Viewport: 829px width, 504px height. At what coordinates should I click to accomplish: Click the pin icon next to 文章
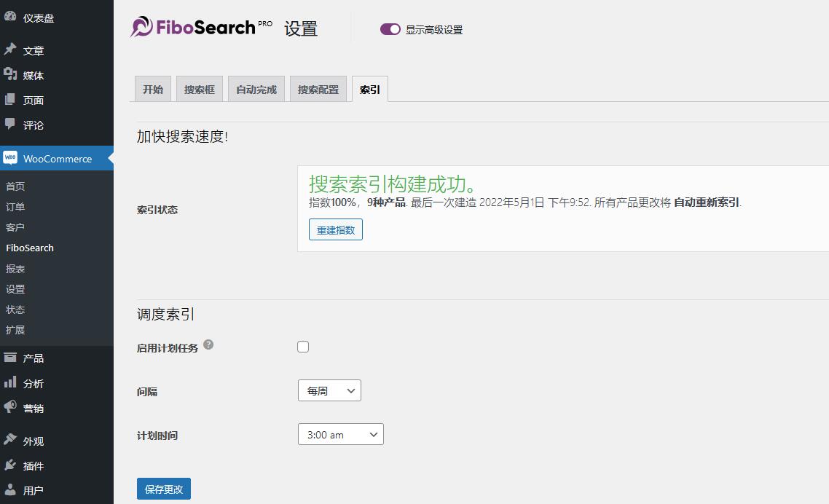point(10,50)
